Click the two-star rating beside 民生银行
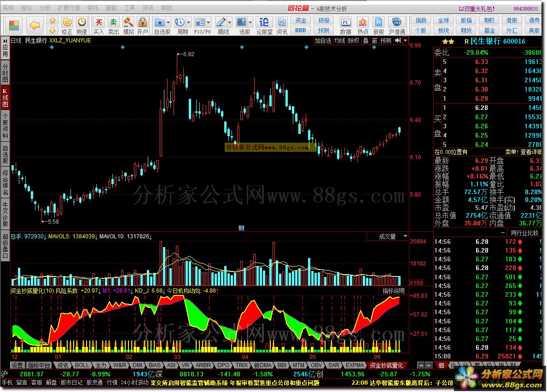 pyautogui.click(x=448, y=41)
